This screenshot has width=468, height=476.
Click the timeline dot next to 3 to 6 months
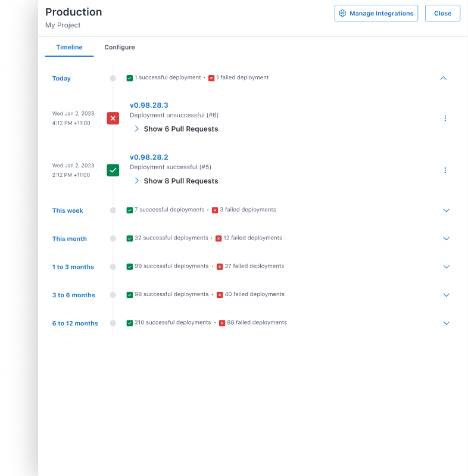tap(113, 295)
